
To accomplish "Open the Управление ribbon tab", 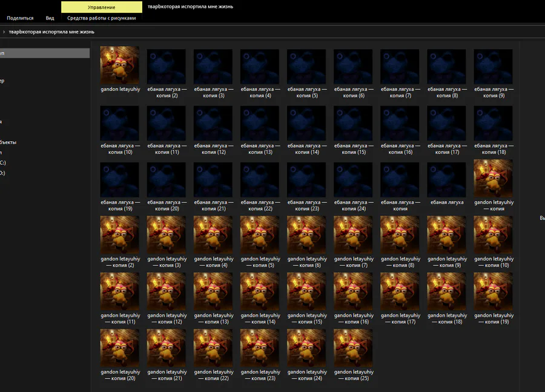I will click(102, 7).
